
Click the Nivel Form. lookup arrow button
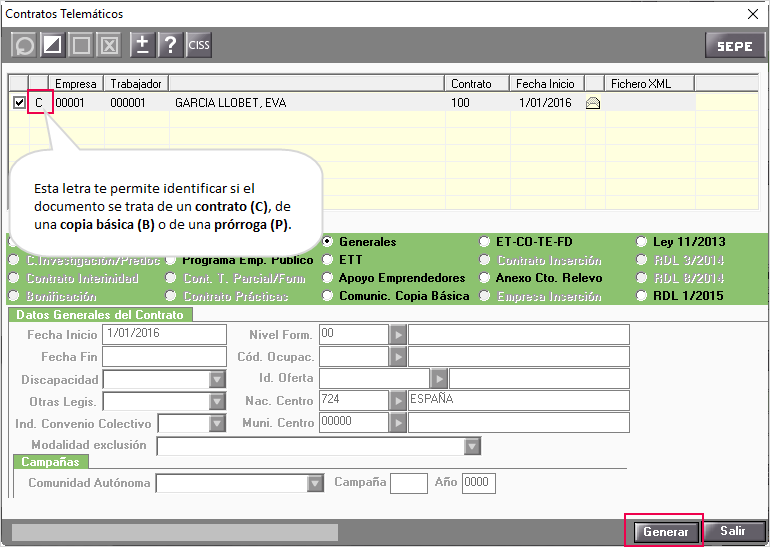click(398, 335)
